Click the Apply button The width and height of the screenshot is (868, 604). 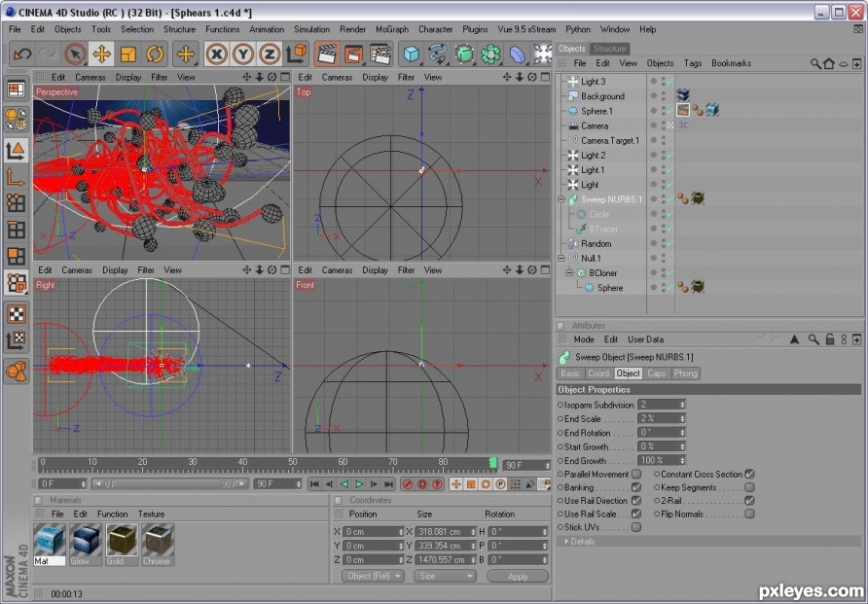point(518,577)
